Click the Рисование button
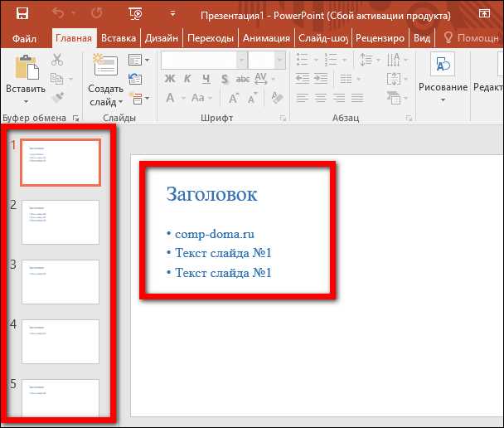The image size is (504, 428). point(443,78)
